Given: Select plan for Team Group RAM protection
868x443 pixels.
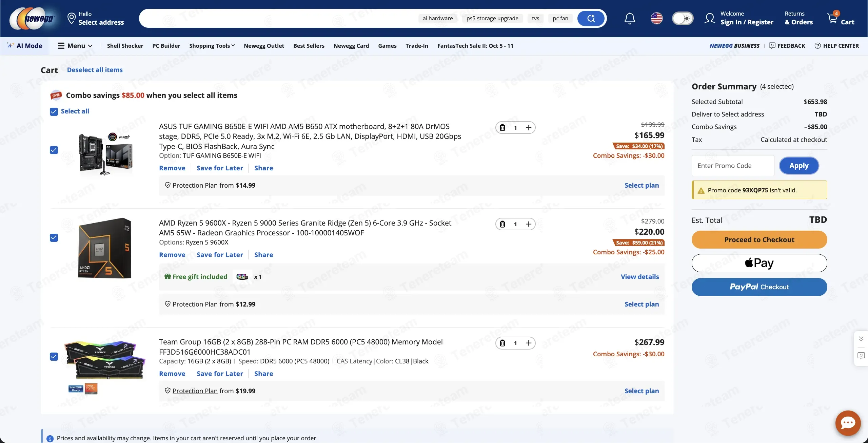Looking at the screenshot, I should [x=642, y=391].
